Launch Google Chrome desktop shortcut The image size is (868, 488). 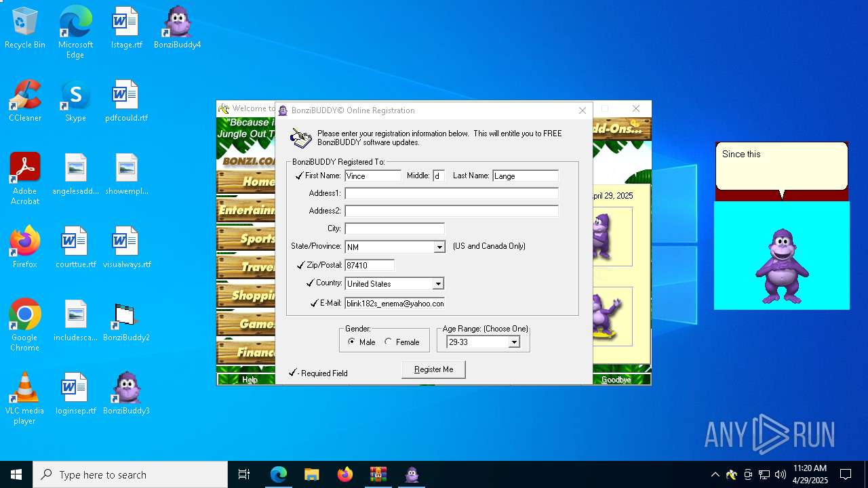(x=25, y=325)
